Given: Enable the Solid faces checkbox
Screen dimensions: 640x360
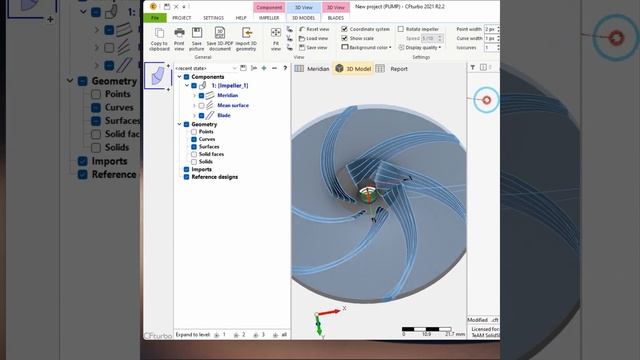Looking at the screenshot, I should click(x=194, y=154).
